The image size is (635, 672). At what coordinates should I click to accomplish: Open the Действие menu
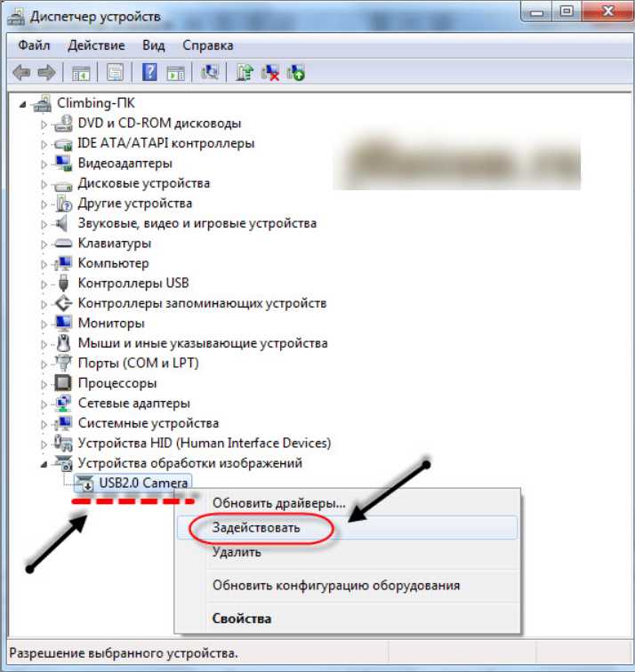point(96,45)
